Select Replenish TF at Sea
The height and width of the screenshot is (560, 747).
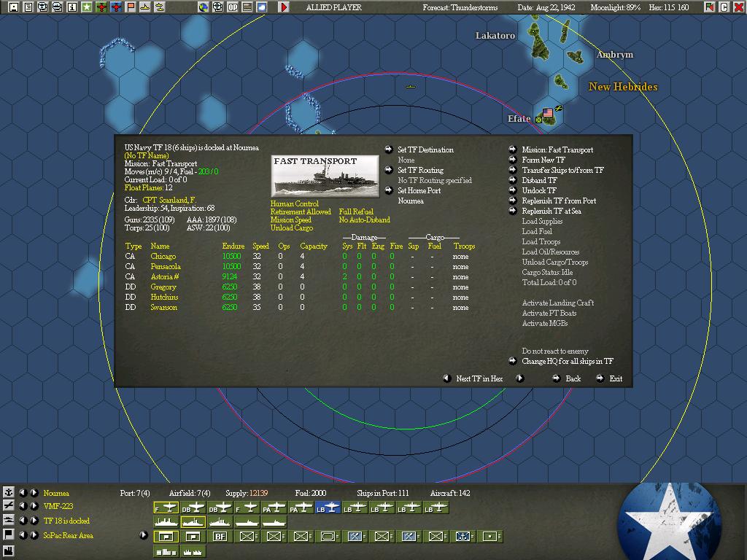click(x=551, y=211)
